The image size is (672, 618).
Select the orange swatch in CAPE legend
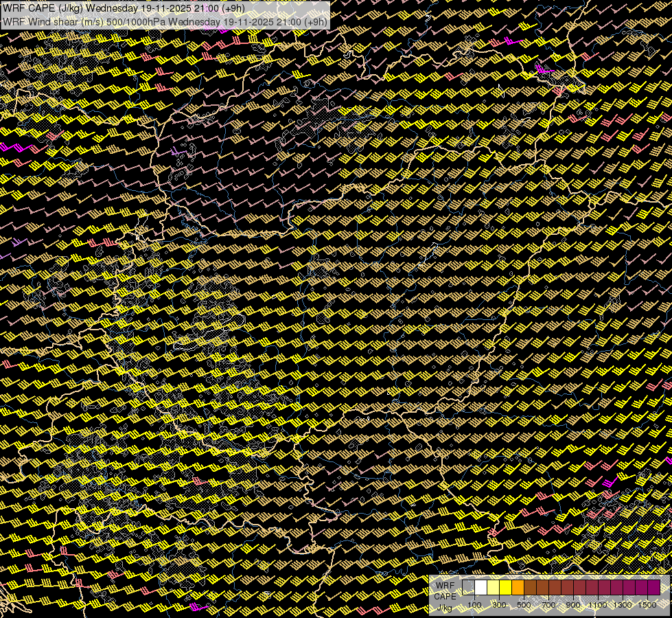(518, 588)
